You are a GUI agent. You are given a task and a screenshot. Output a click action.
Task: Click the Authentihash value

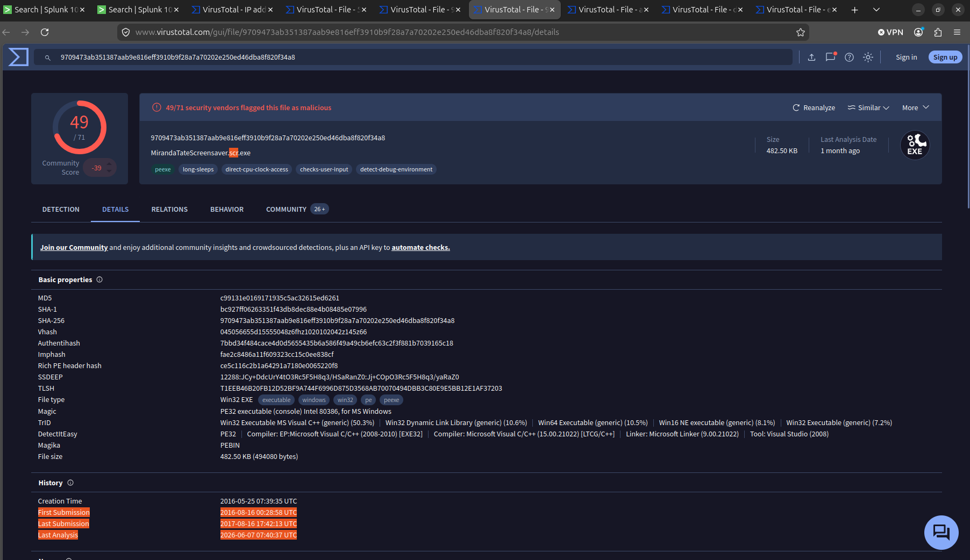[x=337, y=343]
